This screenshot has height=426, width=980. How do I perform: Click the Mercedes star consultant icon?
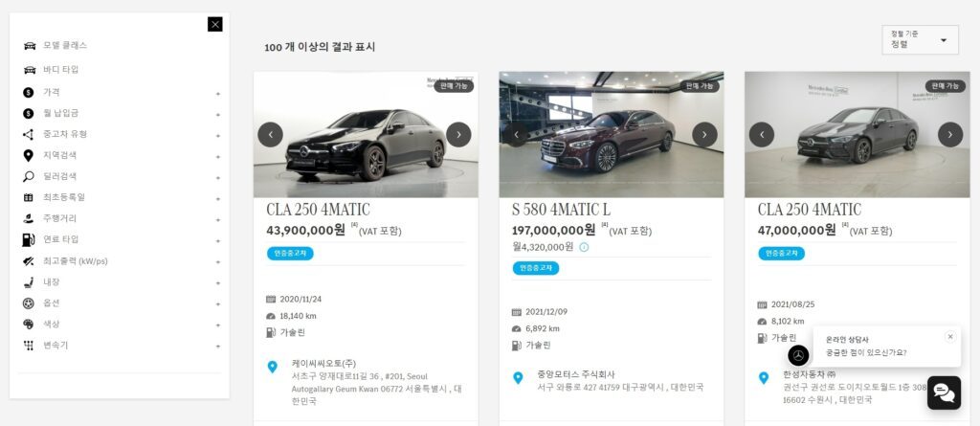[x=798, y=355]
